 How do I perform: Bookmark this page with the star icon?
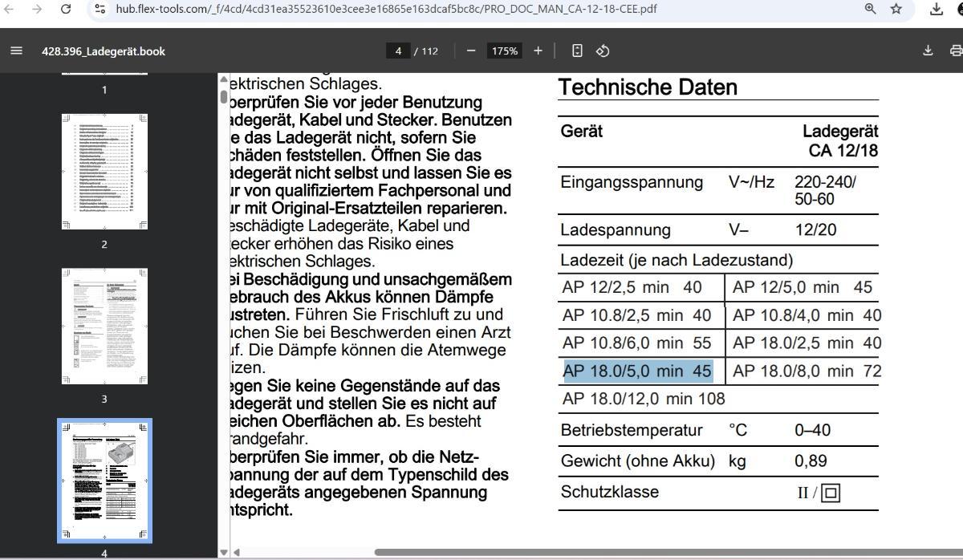896,9
